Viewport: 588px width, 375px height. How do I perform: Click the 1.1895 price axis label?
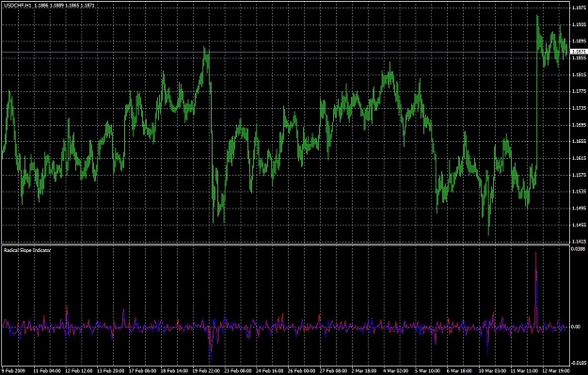pos(580,41)
